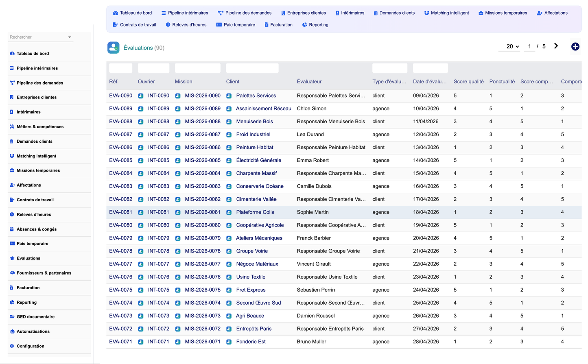Click the Paie temporaire icon in top bar
This screenshot has height=364, width=588.
tap(219, 25)
